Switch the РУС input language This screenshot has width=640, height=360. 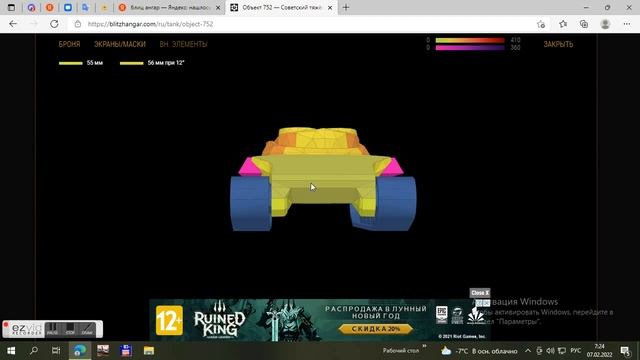click(x=576, y=351)
